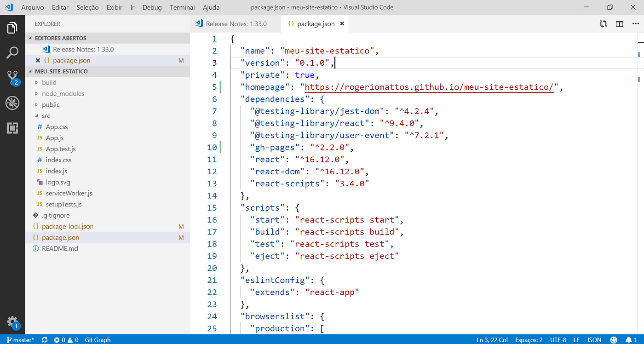This screenshot has height=344, width=644.
Task: Synchronize changes via the status bar sync icon
Action: 45,340
